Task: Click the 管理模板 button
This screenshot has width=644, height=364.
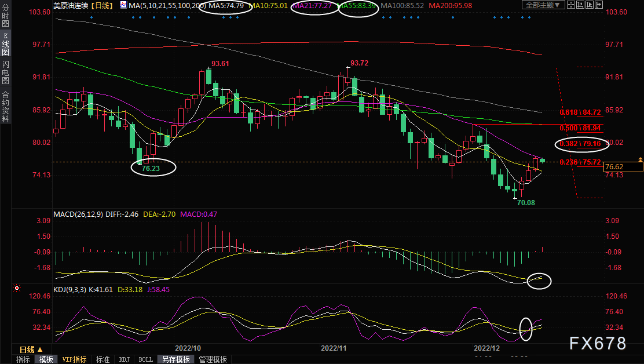Action: click(213, 359)
